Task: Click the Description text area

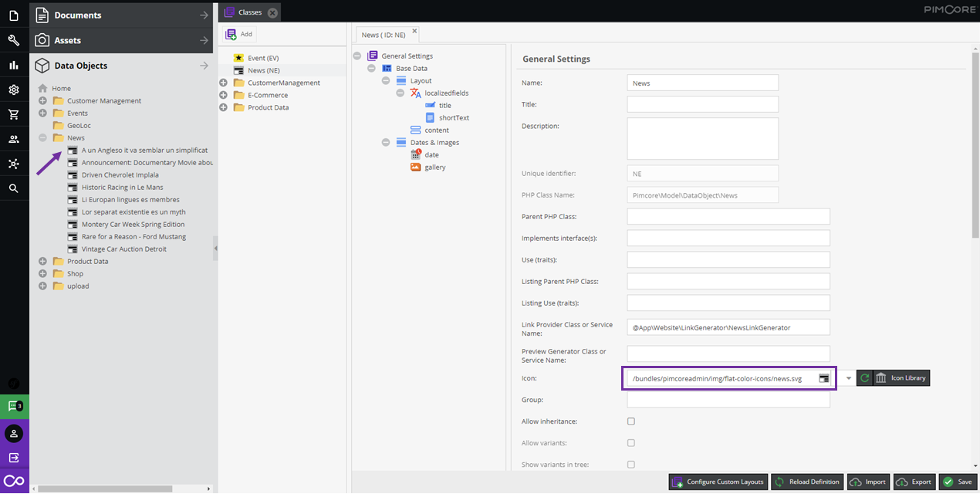Action: [x=702, y=138]
